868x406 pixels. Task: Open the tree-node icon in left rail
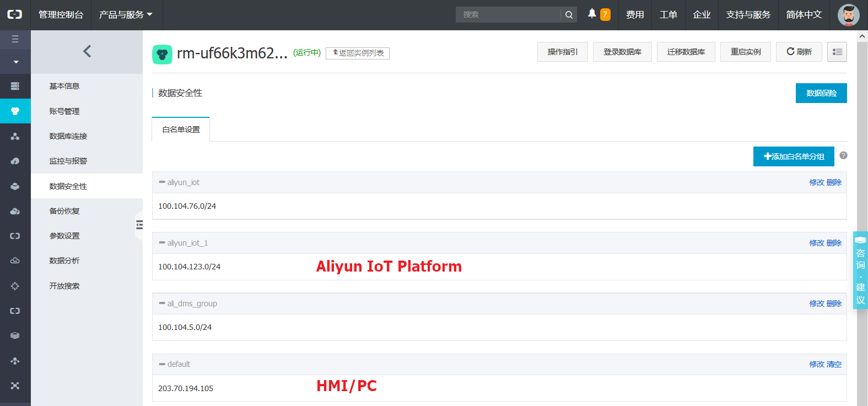coord(15,361)
